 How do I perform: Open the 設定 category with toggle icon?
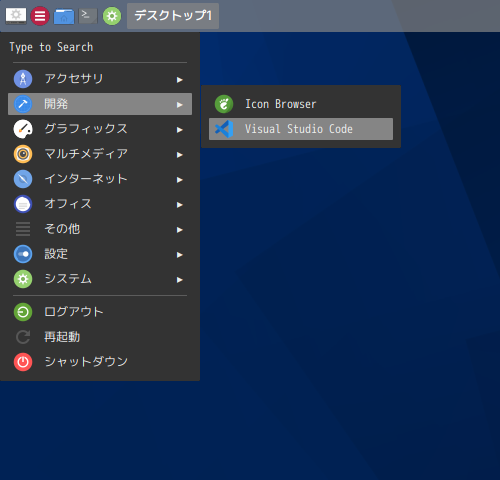(100, 254)
